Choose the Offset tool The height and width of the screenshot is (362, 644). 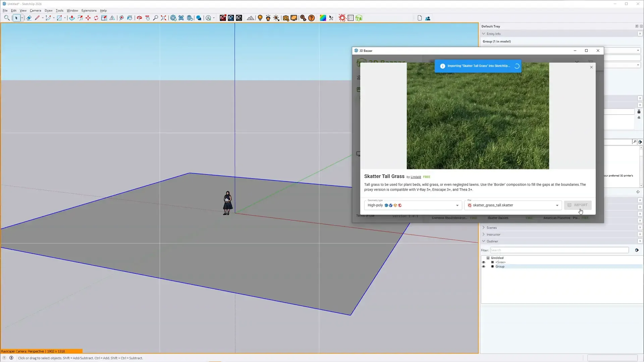point(80,18)
